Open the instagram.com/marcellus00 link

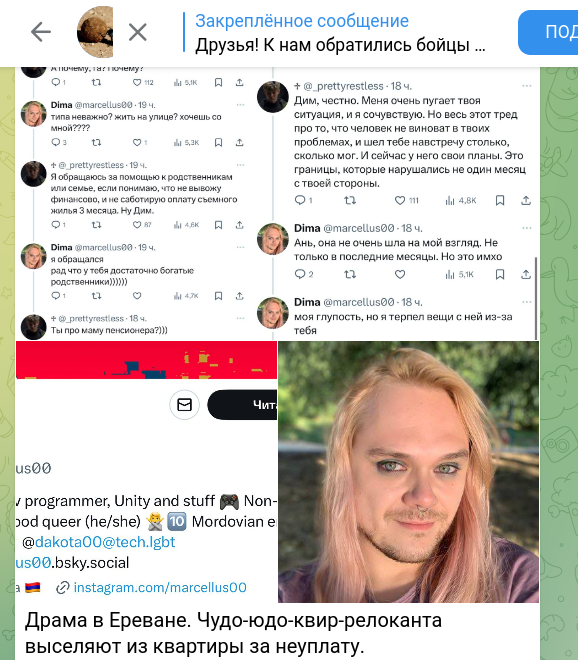click(x=160, y=587)
